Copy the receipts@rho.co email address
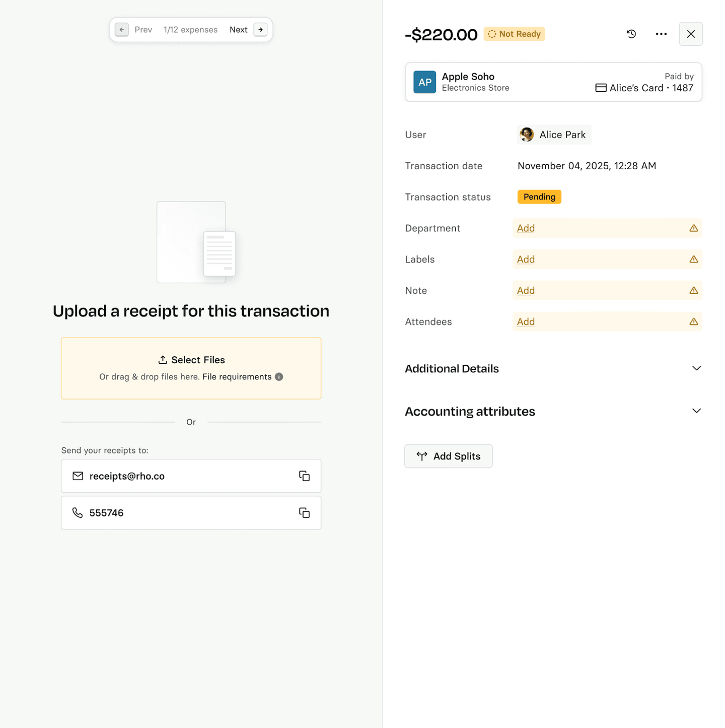This screenshot has width=725, height=728. coord(304,476)
